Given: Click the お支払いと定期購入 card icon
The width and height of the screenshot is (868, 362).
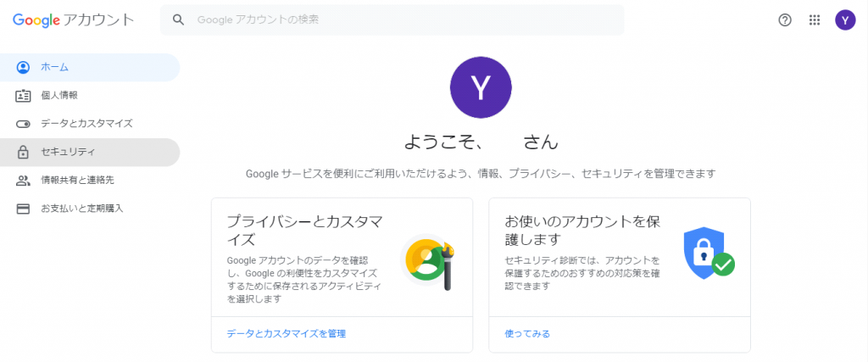Looking at the screenshot, I should click(23, 209).
